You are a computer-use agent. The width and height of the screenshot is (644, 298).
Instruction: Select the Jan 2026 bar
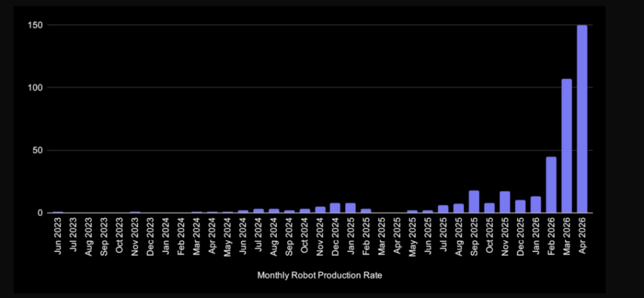tap(536, 205)
